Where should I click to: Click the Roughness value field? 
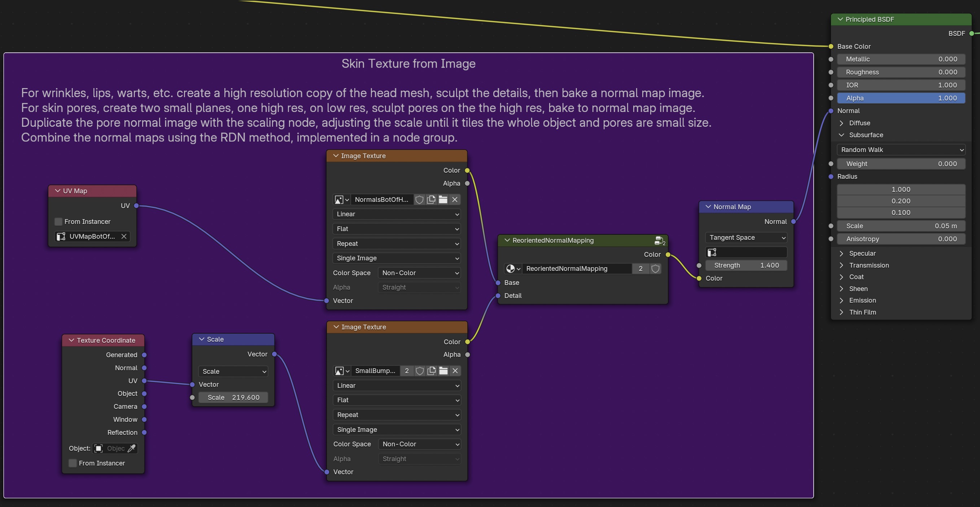pos(901,72)
